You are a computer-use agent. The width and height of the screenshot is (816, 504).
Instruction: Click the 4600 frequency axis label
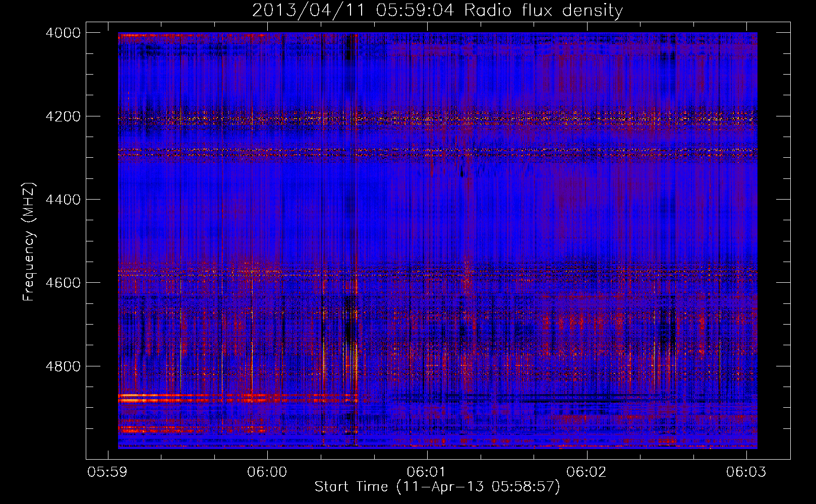tap(63, 283)
